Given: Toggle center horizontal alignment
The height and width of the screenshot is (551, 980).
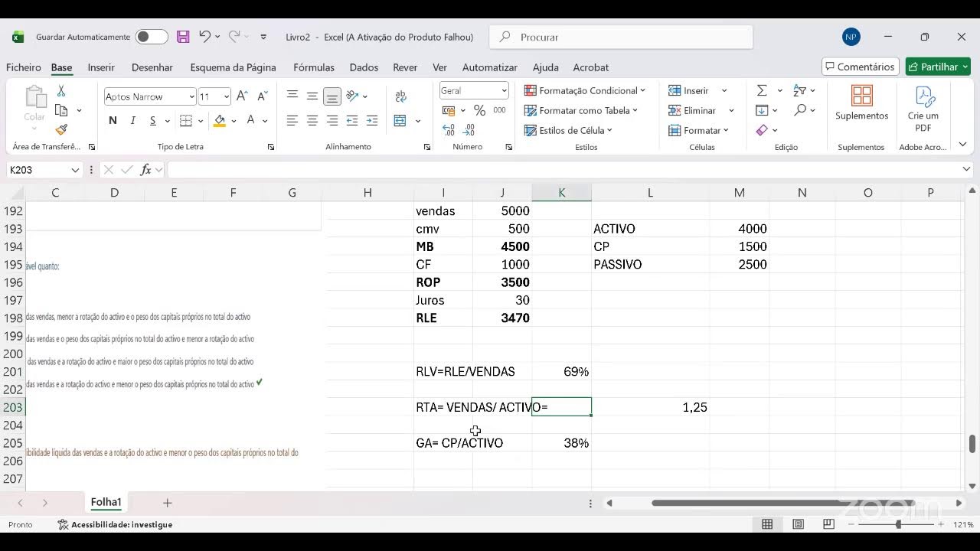Looking at the screenshot, I should (312, 121).
